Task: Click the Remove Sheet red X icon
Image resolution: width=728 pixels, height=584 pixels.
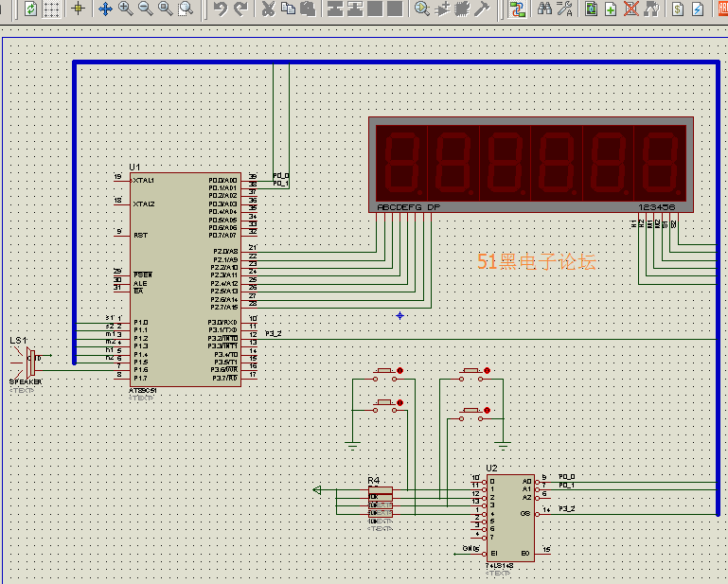Action: coord(630,9)
